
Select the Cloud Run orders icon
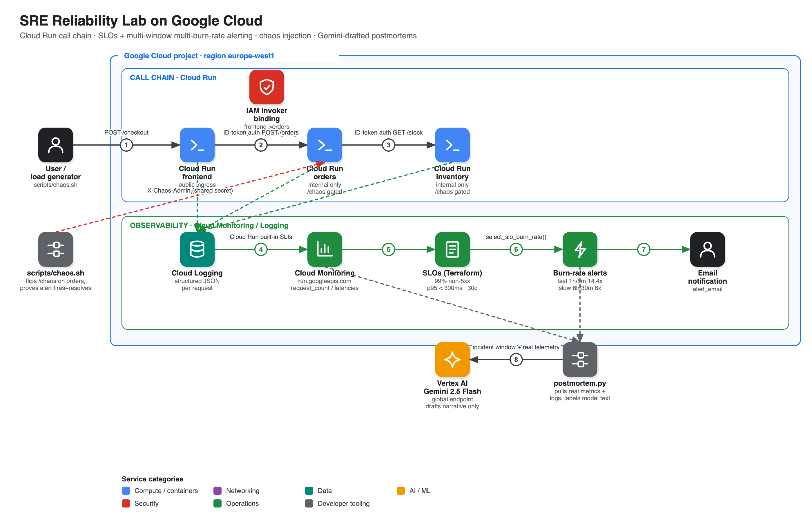click(325, 145)
